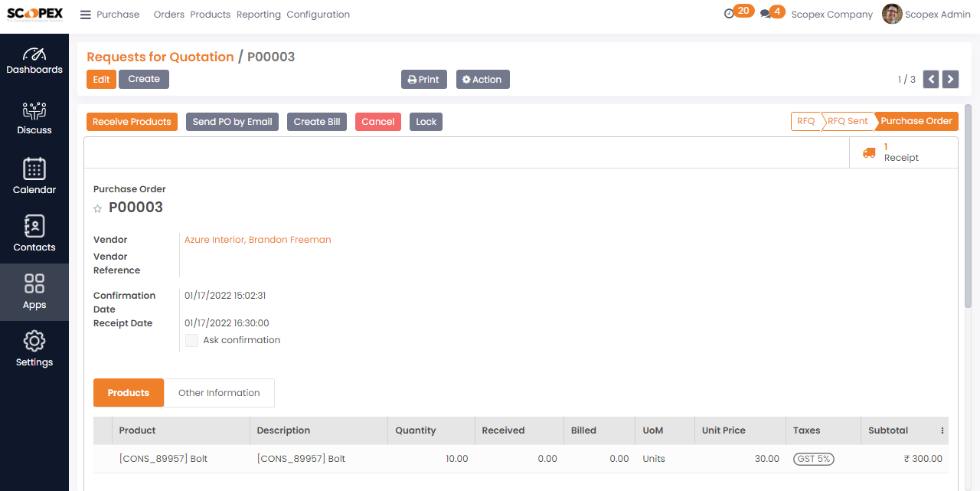Toggle the Ask confirmation checkbox
980x491 pixels.
tap(191, 340)
